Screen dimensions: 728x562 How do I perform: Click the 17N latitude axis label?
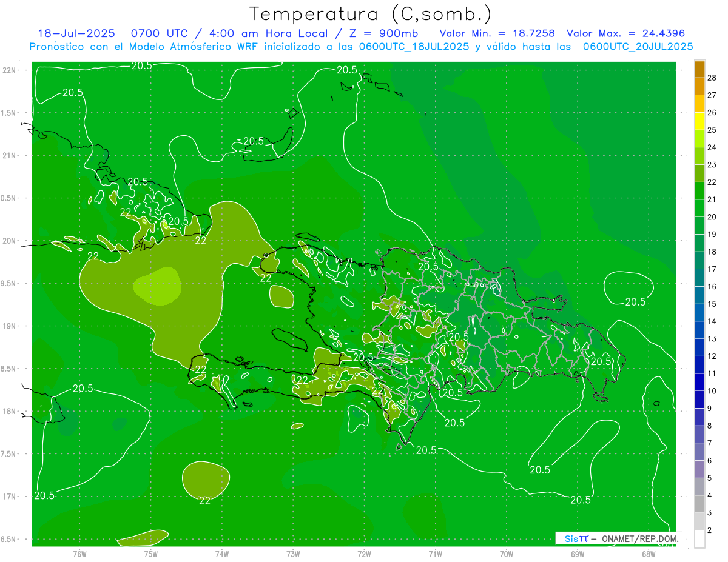[x=10, y=497]
